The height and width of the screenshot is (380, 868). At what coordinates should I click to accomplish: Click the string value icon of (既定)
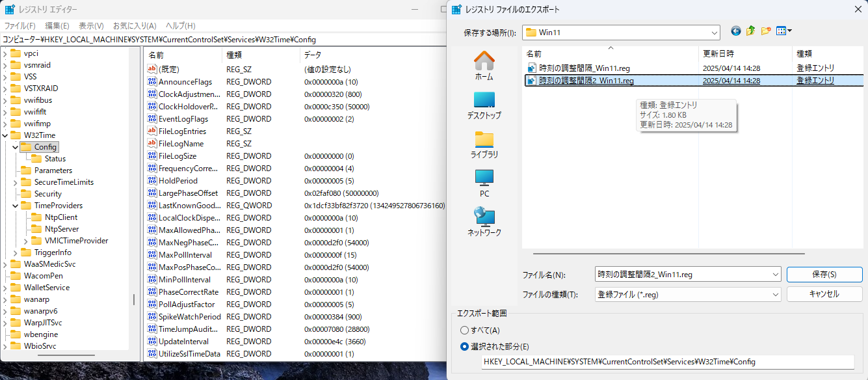[x=153, y=69]
